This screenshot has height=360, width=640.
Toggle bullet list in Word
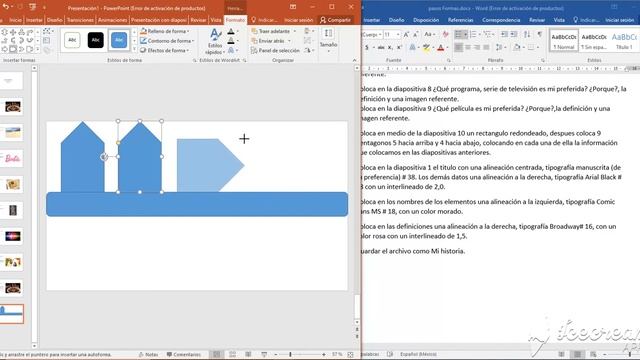(x=460, y=34)
